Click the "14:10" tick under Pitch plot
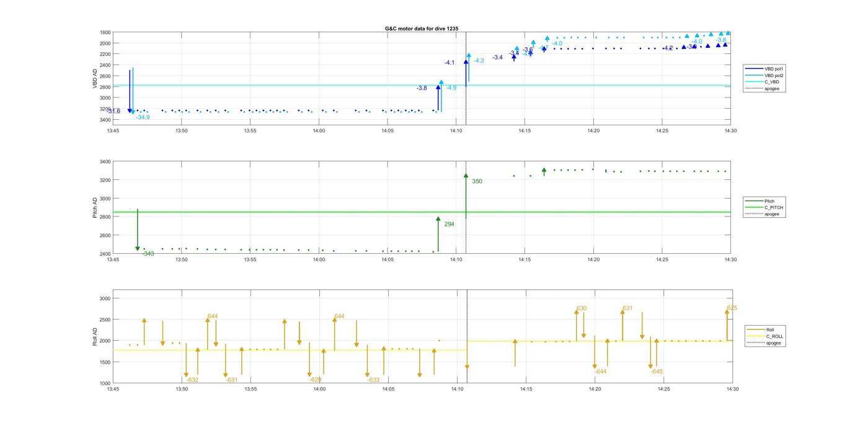Image resolution: width=868 pixels, height=430 pixels. point(456,259)
